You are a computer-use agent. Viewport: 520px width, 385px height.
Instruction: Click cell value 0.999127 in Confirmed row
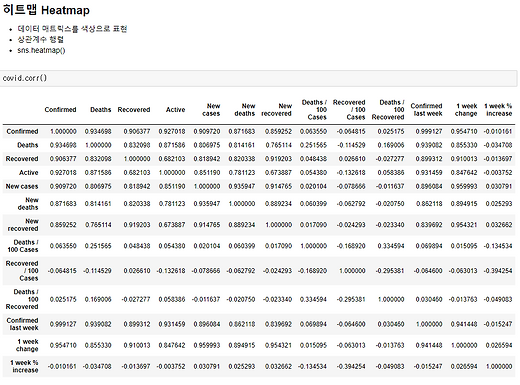[x=429, y=131]
